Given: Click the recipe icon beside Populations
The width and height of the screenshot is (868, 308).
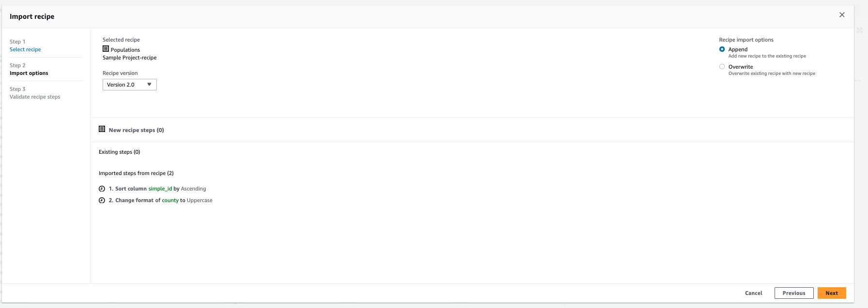Looking at the screenshot, I should pyautogui.click(x=106, y=49).
